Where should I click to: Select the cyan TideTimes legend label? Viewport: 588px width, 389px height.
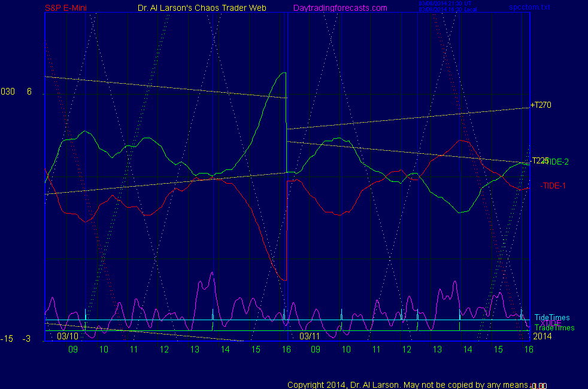552,317
